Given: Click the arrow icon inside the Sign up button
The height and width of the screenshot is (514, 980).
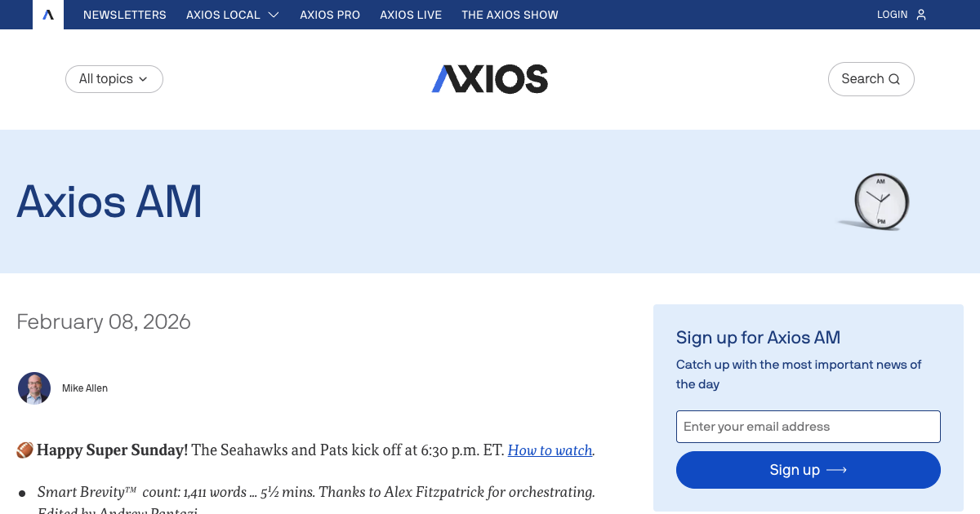Looking at the screenshot, I should [x=835, y=470].
